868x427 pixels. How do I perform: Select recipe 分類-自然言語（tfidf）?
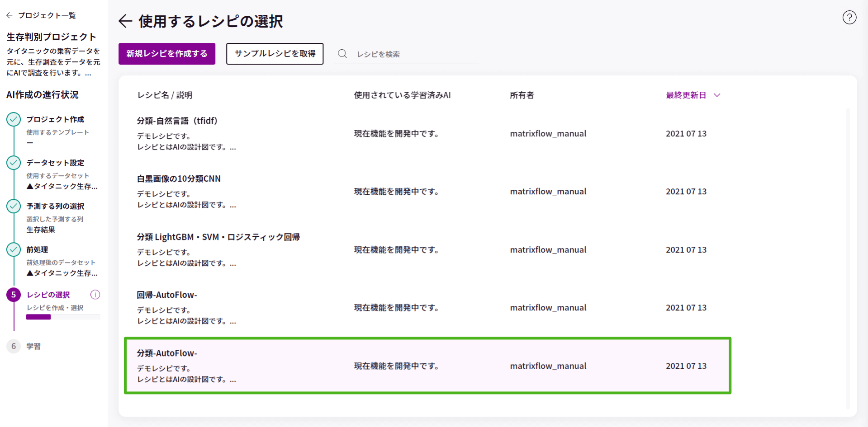click(427, 134)
